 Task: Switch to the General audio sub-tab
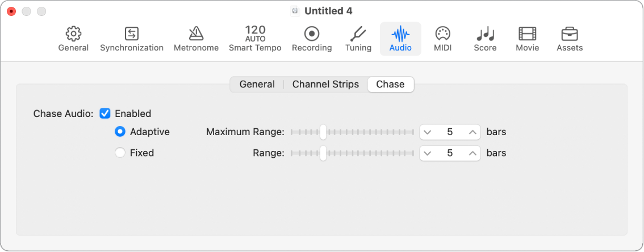[257, 85]
